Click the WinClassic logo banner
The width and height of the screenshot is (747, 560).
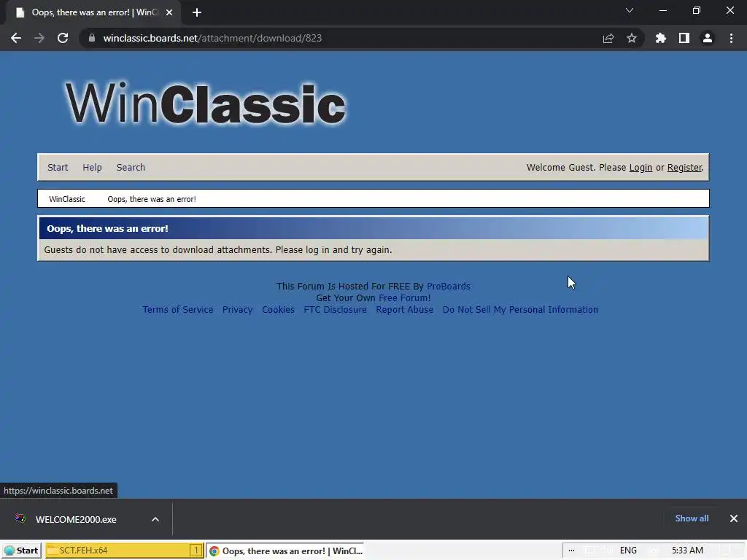pos(205,104)
